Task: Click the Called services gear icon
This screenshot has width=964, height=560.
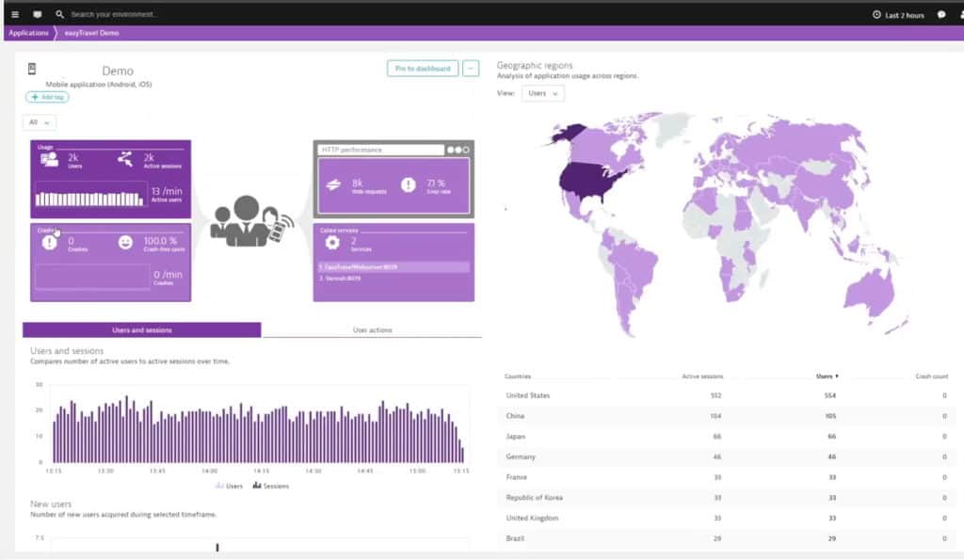Action: (332, 242)
